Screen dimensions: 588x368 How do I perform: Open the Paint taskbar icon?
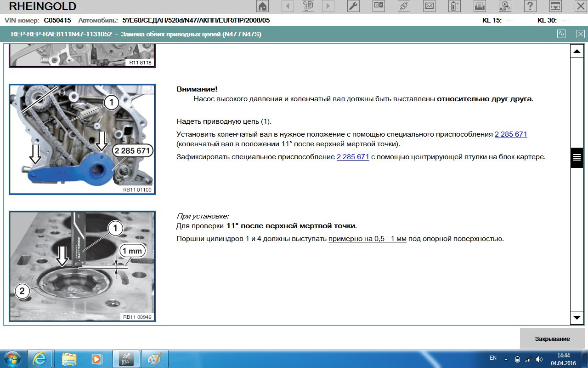154,359
